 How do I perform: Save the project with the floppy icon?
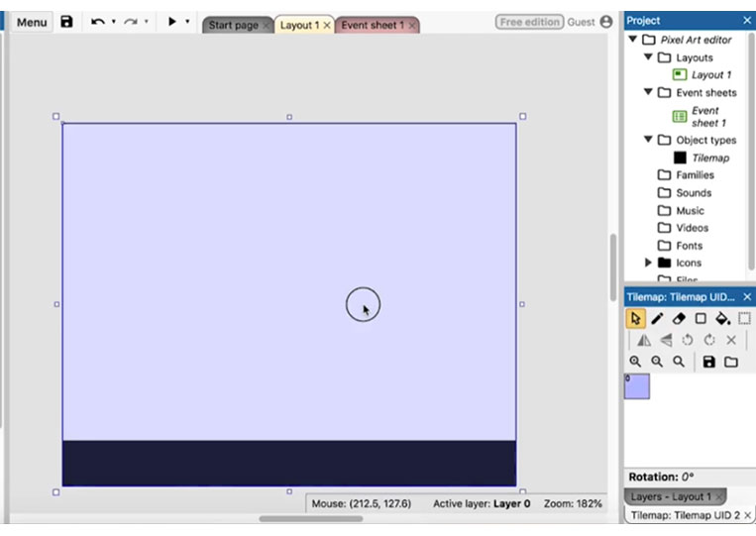pos(66,22)
